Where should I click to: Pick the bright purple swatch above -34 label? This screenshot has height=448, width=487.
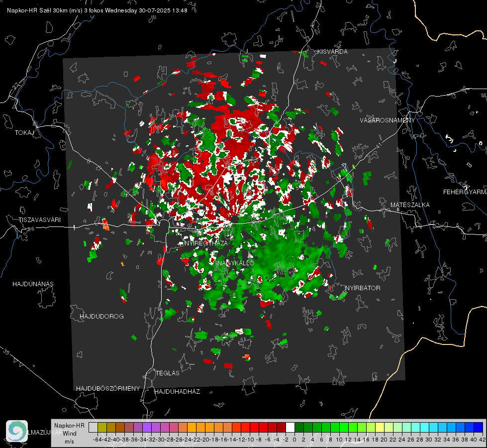[147, 427]
